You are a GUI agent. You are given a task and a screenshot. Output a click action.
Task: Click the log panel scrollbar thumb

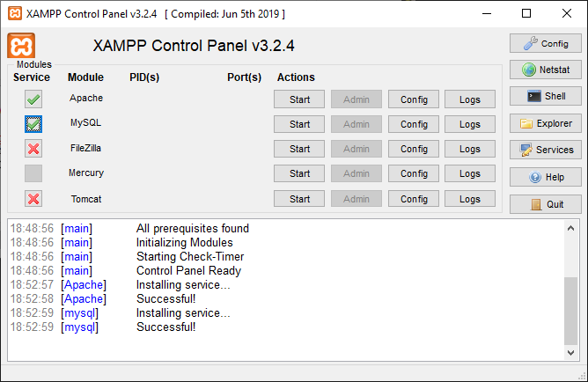[x=570, y=311]
